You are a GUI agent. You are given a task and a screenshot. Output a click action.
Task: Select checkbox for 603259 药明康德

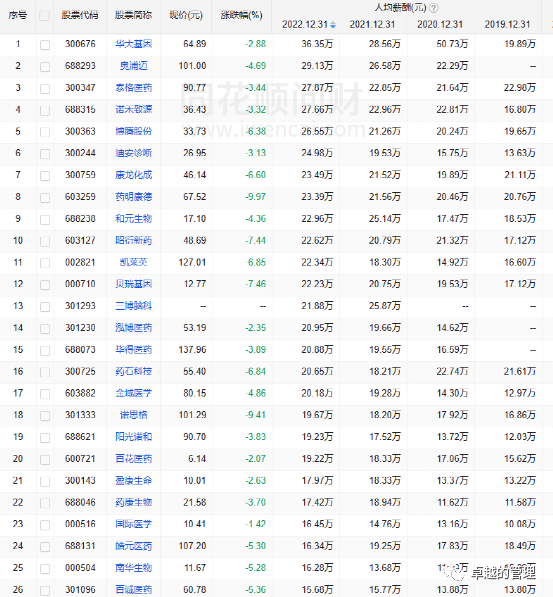pyautogui.click(x=45, y=198)
